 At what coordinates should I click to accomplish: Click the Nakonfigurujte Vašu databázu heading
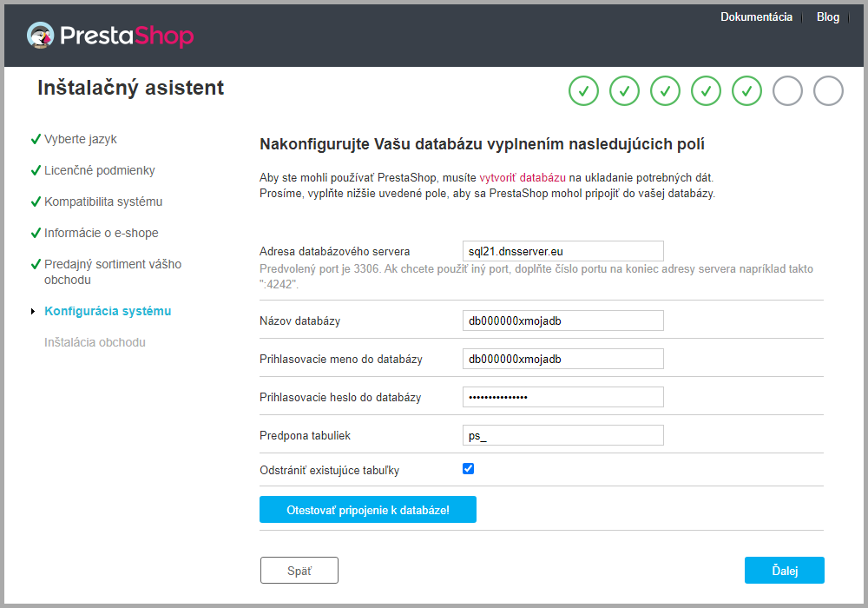click(482, 144)
